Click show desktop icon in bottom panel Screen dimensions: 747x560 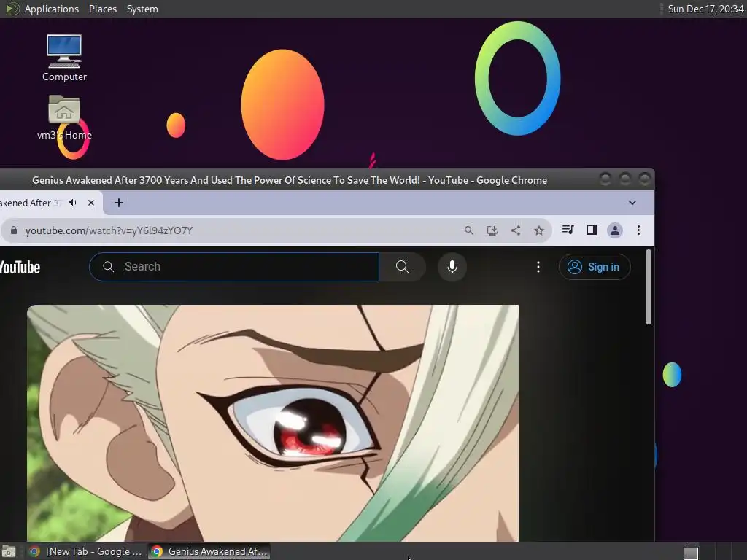(9, 552)
